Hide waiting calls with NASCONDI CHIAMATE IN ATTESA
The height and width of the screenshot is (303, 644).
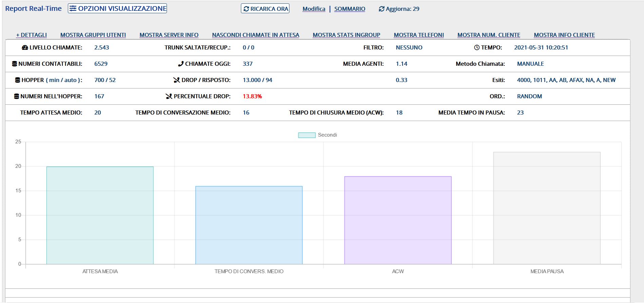[x=255, y=35]
